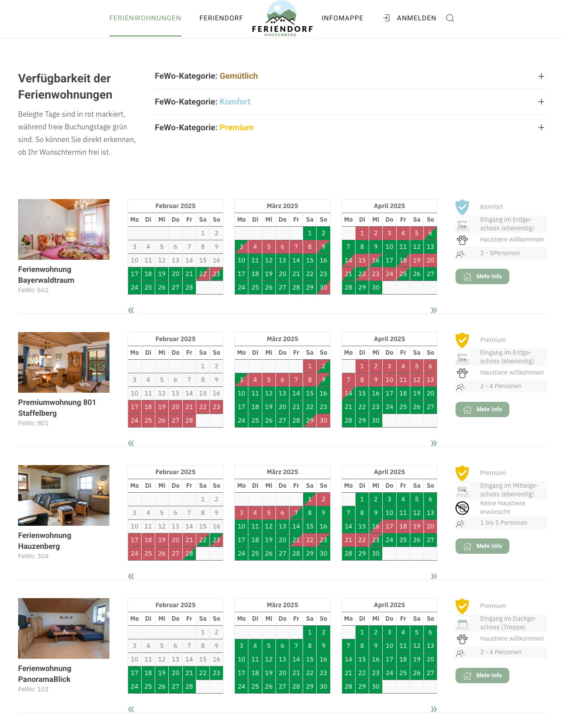Expand the FeWo-Kategorie Komfort section
The width and height of the screenshot is (565, 728).
(541, 102)
